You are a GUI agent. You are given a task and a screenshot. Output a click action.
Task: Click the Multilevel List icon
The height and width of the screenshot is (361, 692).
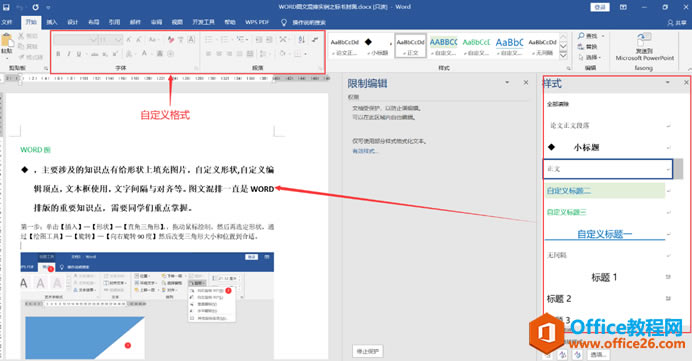coord(240,40)
